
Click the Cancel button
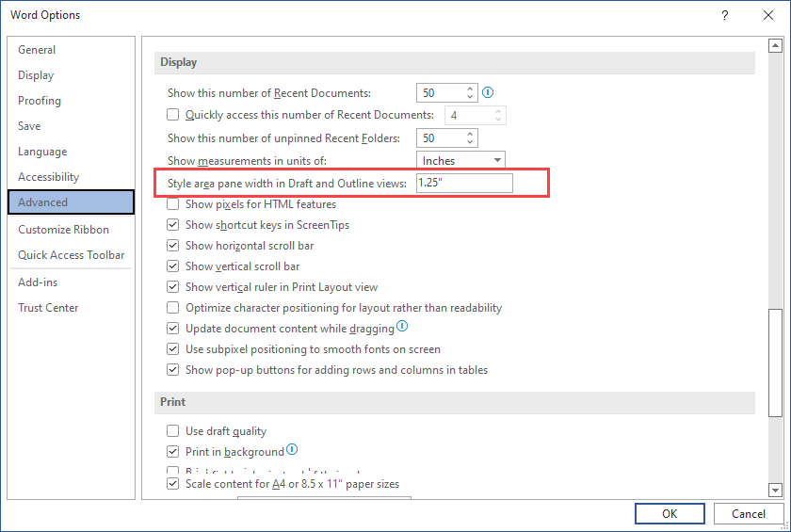click(x=748, y=513)
